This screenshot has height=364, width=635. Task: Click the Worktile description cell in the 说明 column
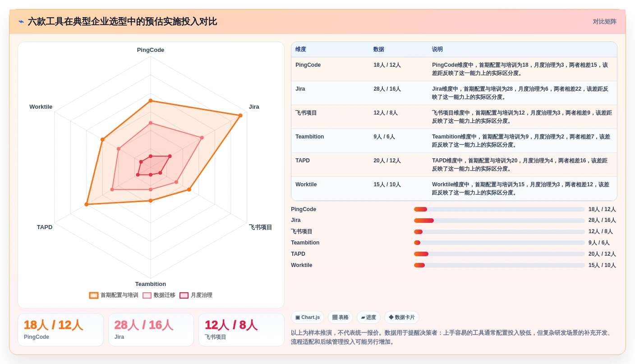pyautogui.click(x=522, y=189)
